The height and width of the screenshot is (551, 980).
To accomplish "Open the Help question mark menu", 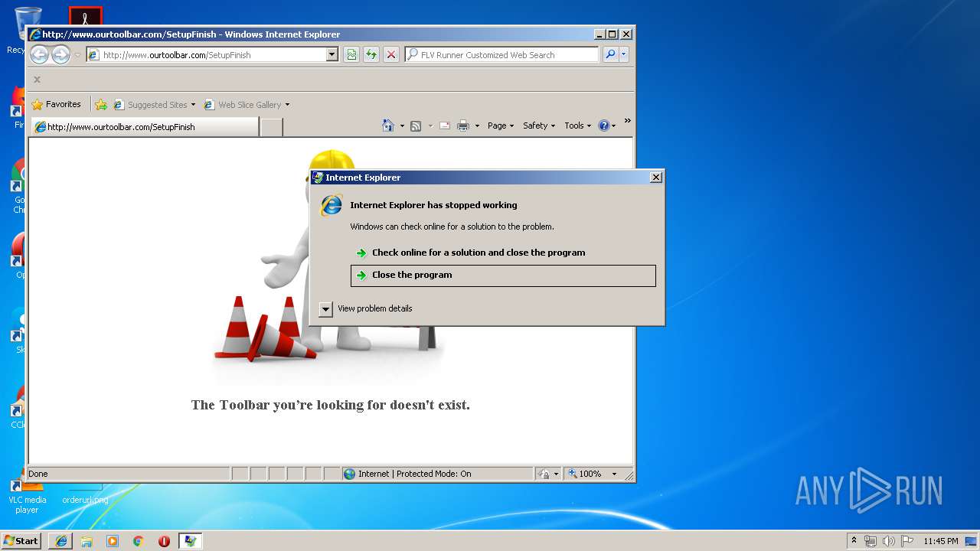I will 607,126.
